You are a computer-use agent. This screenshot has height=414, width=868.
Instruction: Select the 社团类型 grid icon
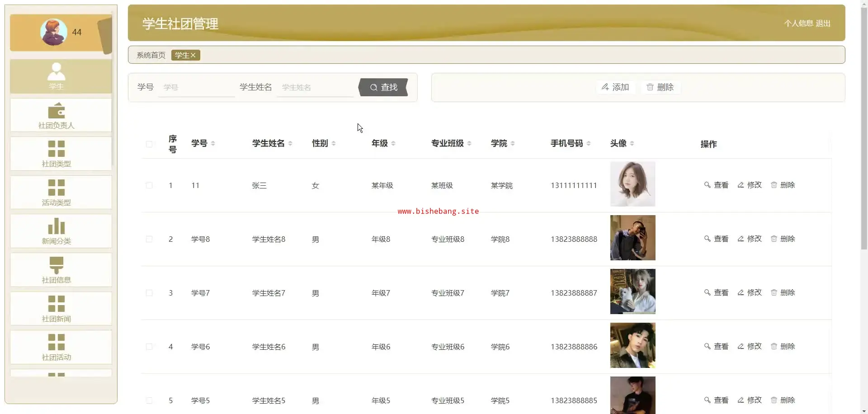(x=57, y=148)
